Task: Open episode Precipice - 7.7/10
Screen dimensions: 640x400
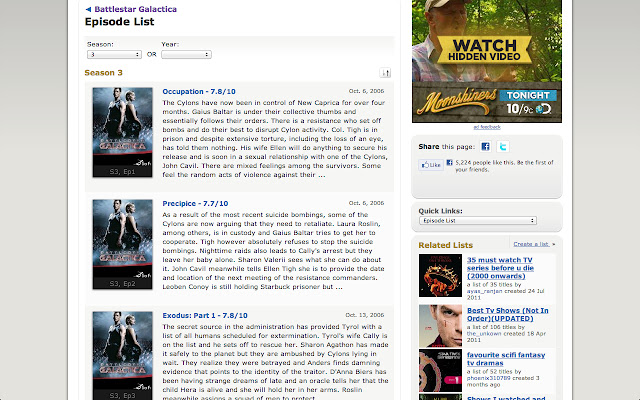Action: pyautogui.click(x=195, y=203)
